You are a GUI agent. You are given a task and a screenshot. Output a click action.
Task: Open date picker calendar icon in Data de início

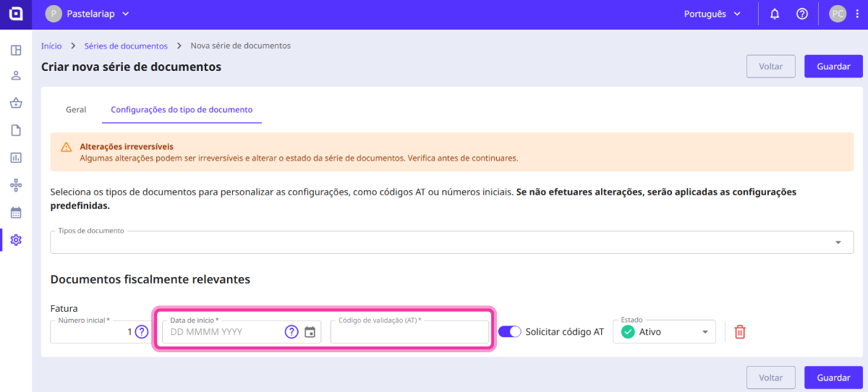pyautogui.click(x=310, y=332)
